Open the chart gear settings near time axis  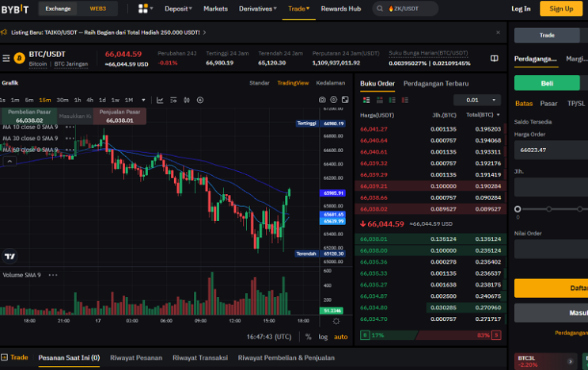336,321
